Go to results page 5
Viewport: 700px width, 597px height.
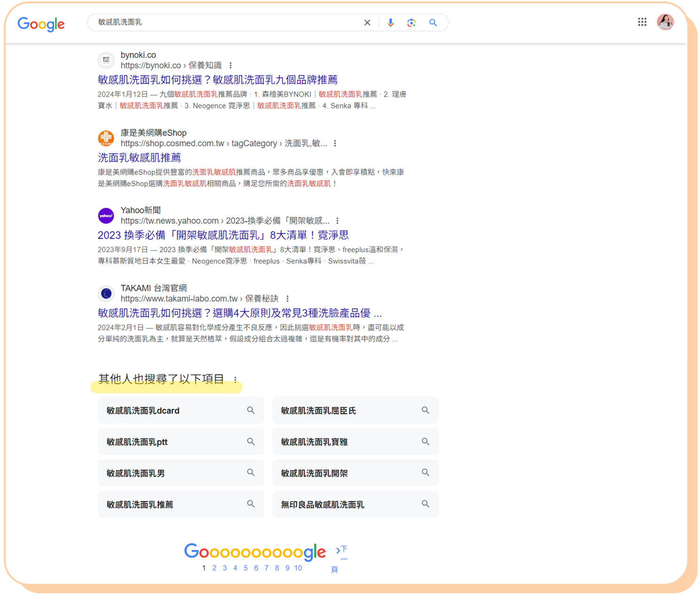click(x=245, y=568)
